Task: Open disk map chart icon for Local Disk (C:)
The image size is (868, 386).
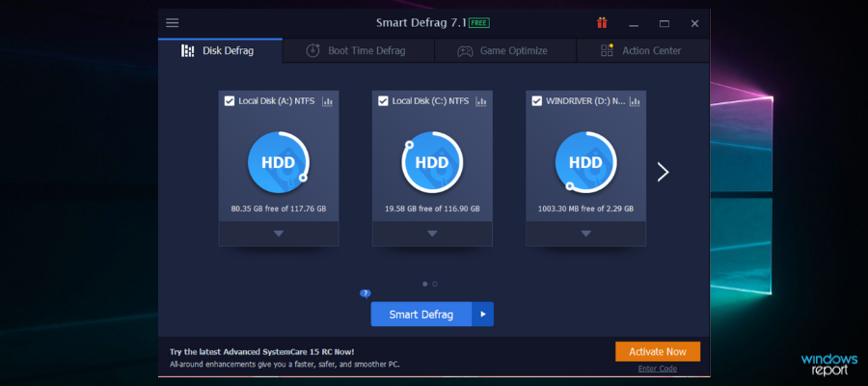Action: pos(481,101)
